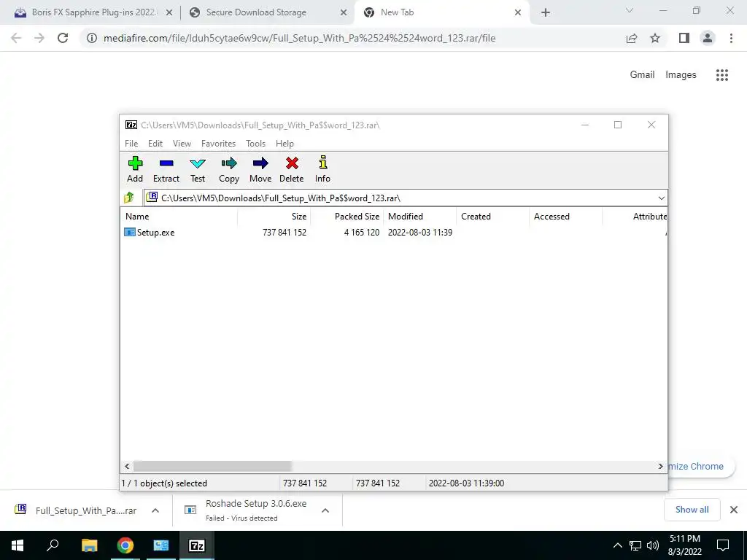This screenshot has height=560, width=747.
Task: Toggle Chrome side panel
Action: (684, 38)
